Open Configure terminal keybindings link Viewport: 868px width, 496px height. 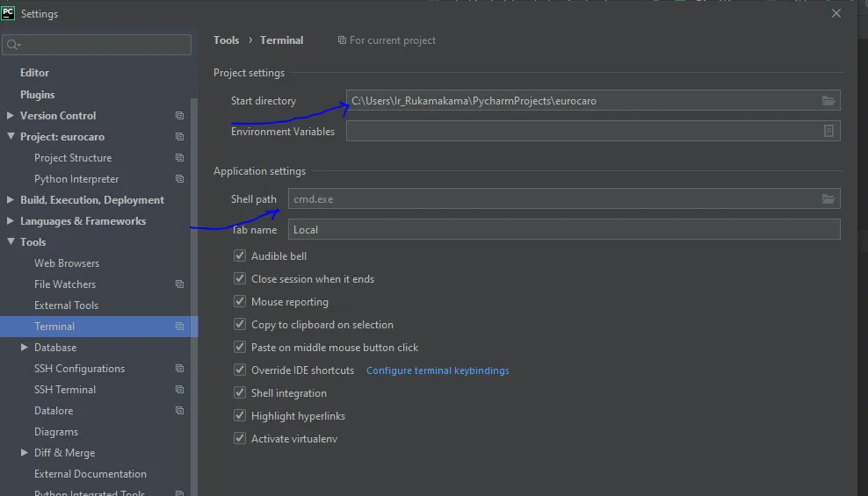pos(438,370)
